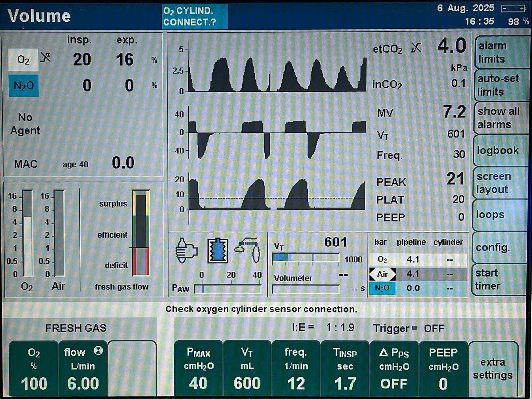Click the N2O supply indicator cell

coord(382,288)
